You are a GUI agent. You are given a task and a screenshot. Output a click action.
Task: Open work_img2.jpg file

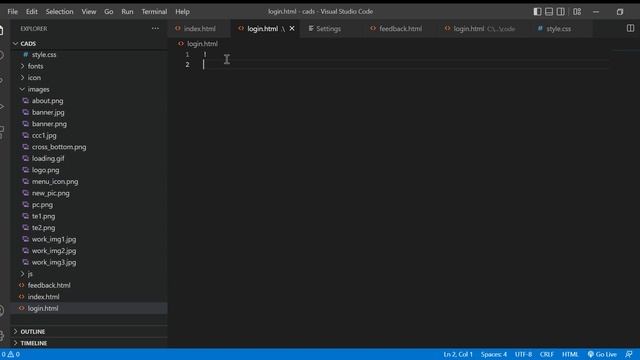click(53, 251)
